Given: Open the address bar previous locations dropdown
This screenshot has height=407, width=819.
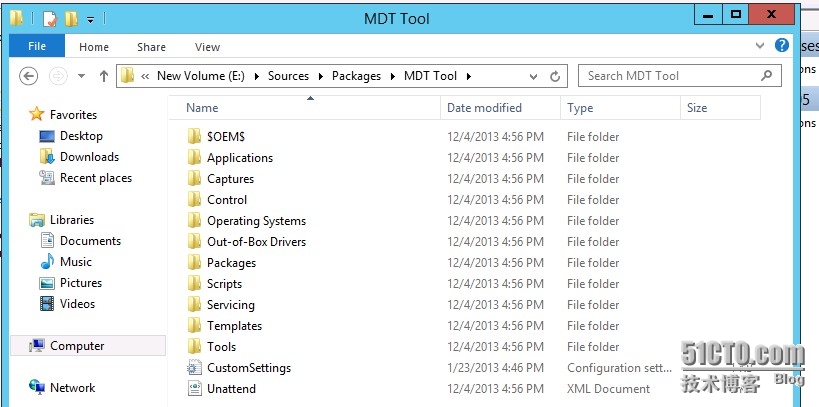Looking at the screenshot, I should 533,76.
